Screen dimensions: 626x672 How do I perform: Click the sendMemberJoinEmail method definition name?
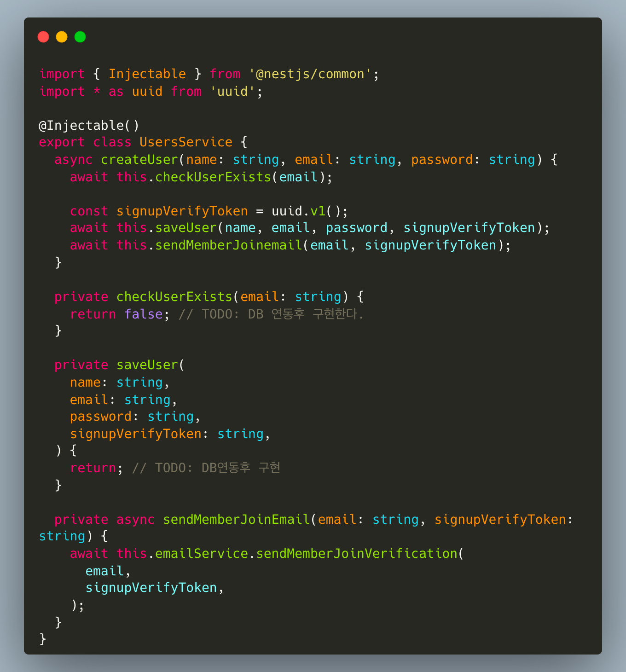(237, 520)
